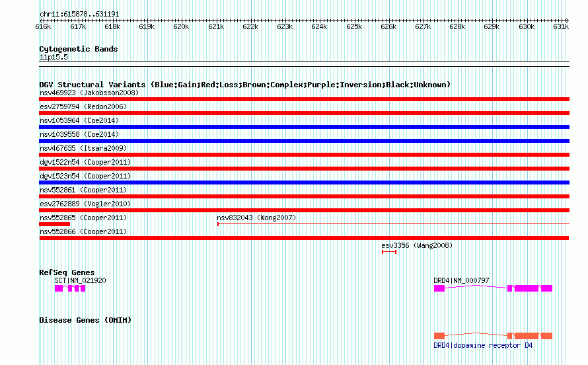588x365 pixels.
Task: Select the dgv1522n54 (Cooper2011) variant label
Action: [85, 162]
